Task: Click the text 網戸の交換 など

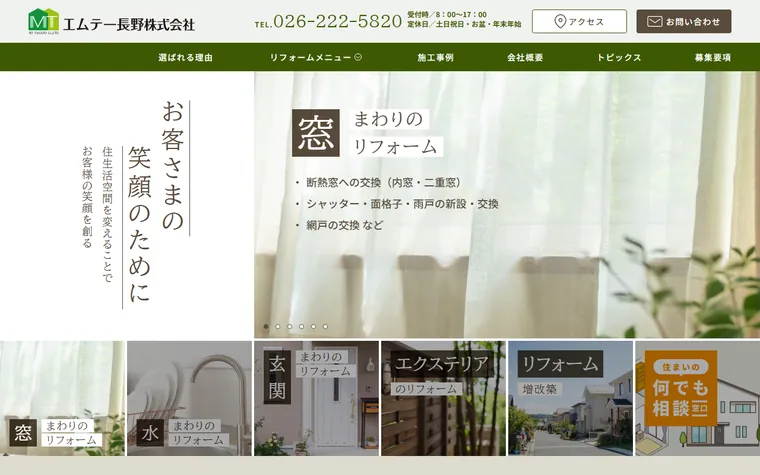Action: click(x=345, y=225)
